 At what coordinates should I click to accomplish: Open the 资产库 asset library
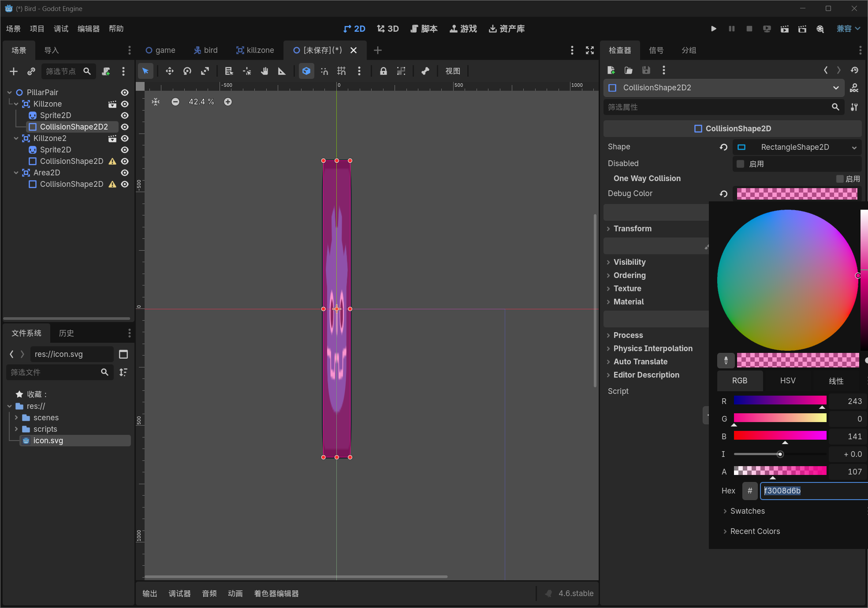click(x=507, y=29)
